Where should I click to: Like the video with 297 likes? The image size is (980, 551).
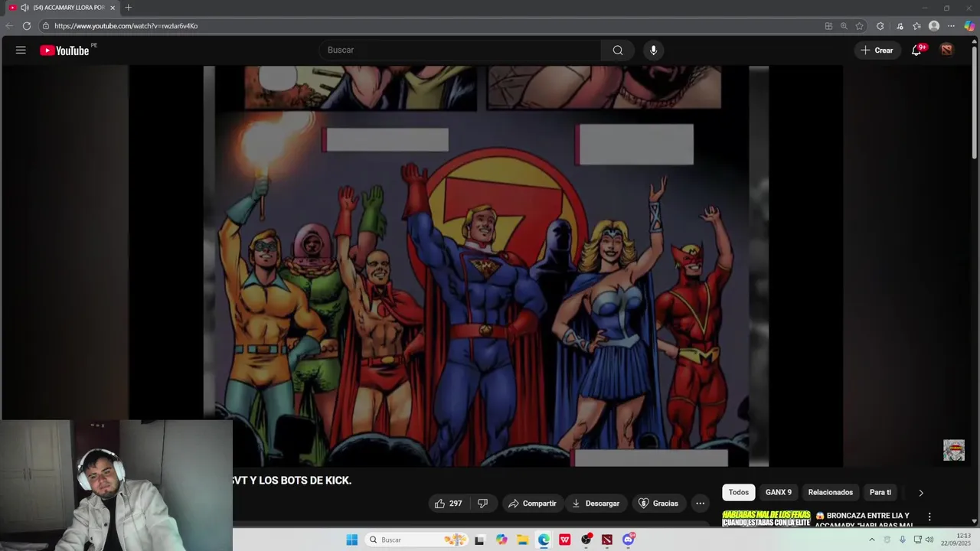448,504
